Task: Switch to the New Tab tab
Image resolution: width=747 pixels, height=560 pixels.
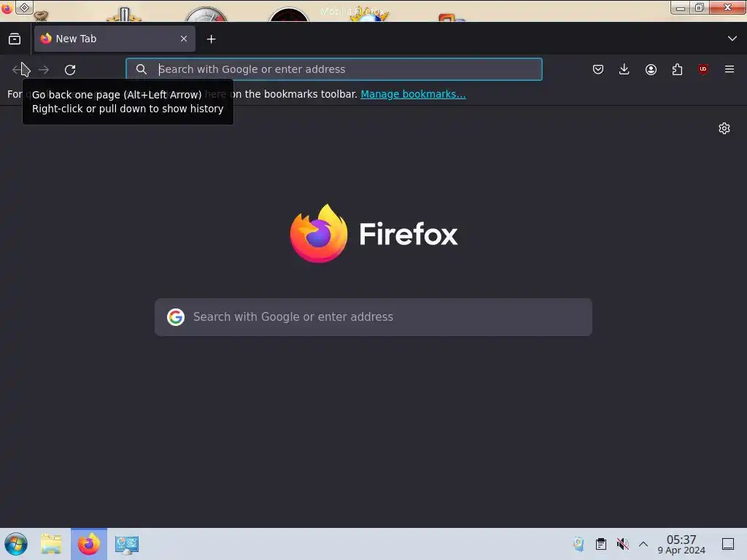Action: click(x=115, y=39)
